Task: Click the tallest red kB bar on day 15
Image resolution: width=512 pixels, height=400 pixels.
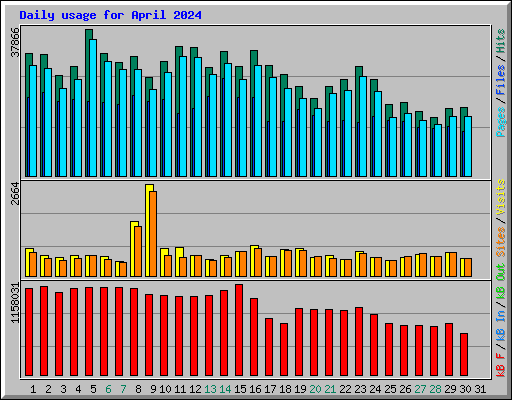Action: [x=239, y=330]
